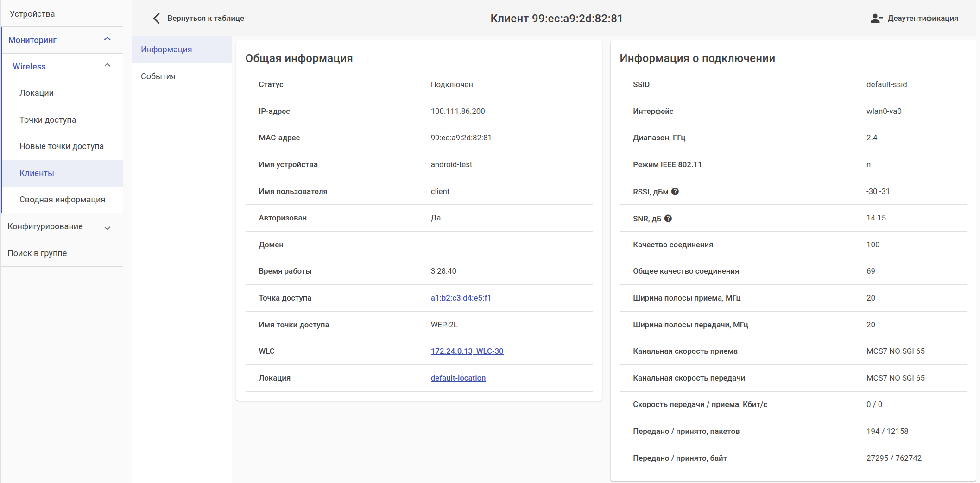This screenshot has height=483, width=980.
Task: Collapse the Wireless submenu chevron
Action: point(107,66)
